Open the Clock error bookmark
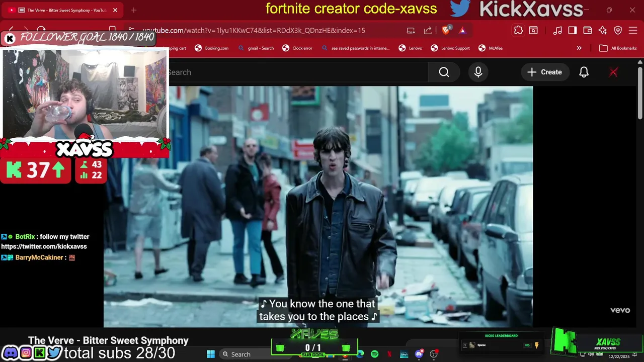This screenshot has height=362, width=644. click(297, 48)
